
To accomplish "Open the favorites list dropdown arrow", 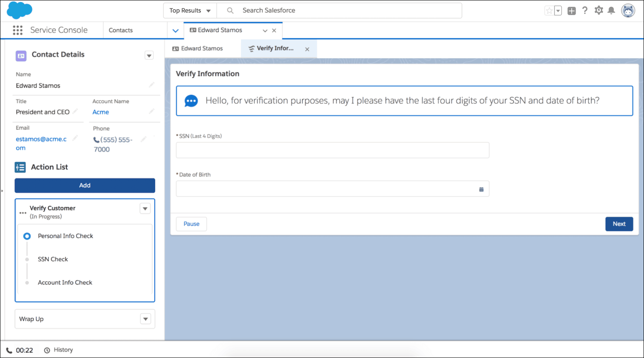I will [558, 11].
